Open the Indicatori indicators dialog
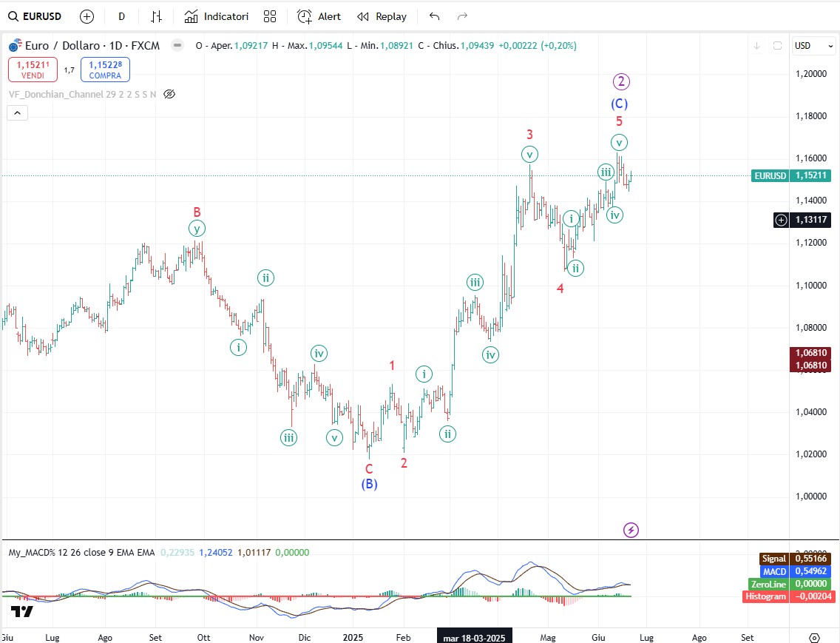Image resolution: width=840 pixels, height=643 pixels. (217, 16)
